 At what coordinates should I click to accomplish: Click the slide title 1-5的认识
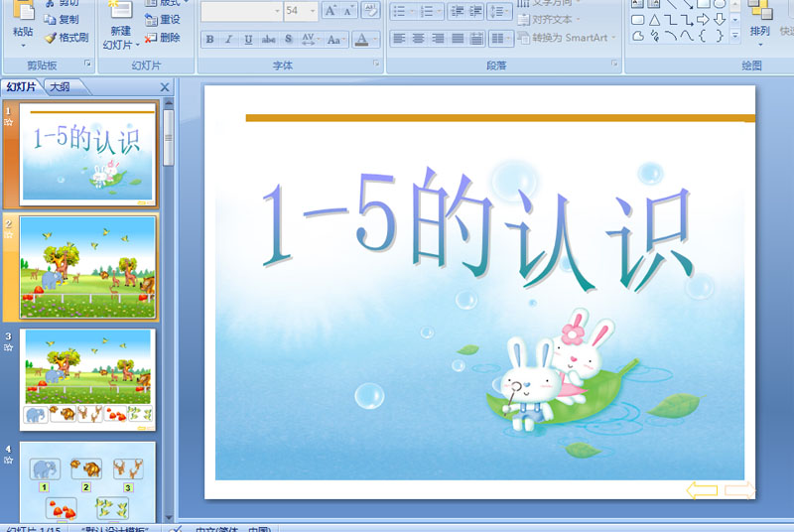(476, 230)
